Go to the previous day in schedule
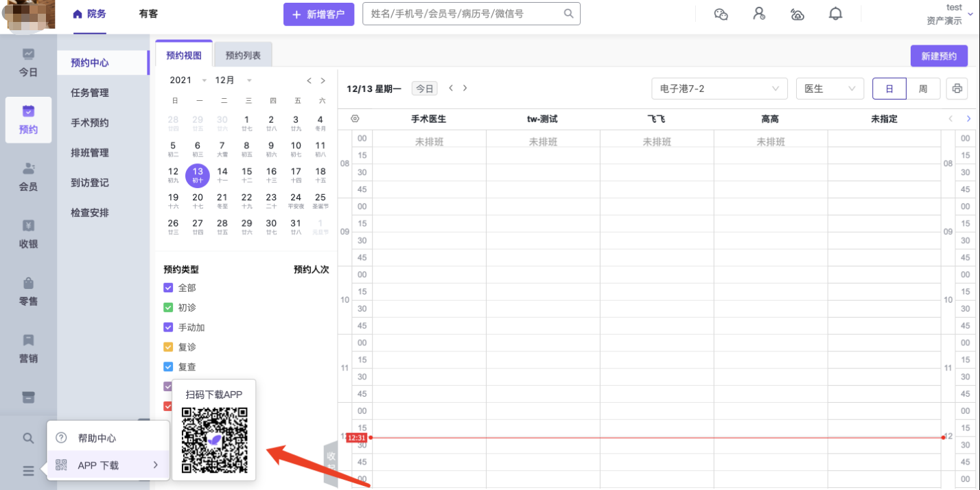The image size is (980, 490). [x=451, y=88]
